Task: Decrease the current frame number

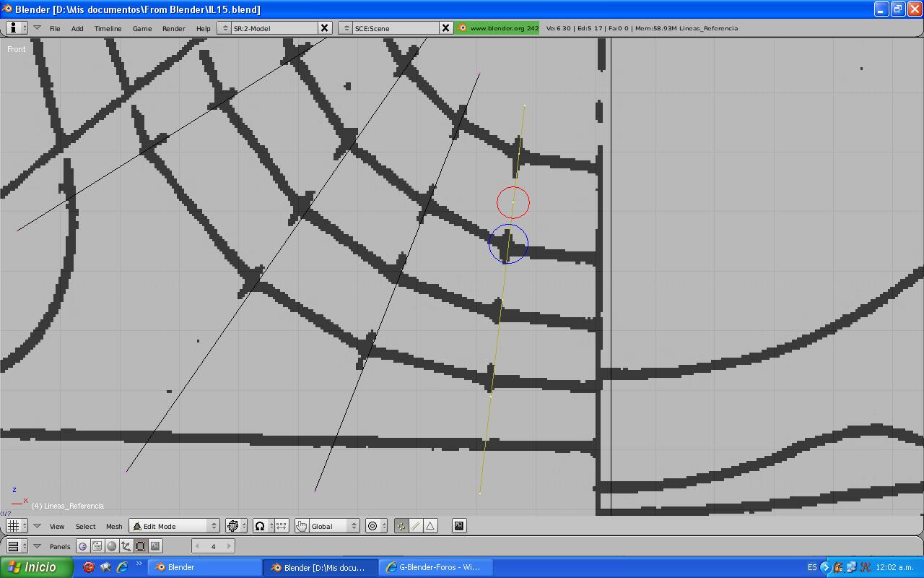Action: [196, 546]
